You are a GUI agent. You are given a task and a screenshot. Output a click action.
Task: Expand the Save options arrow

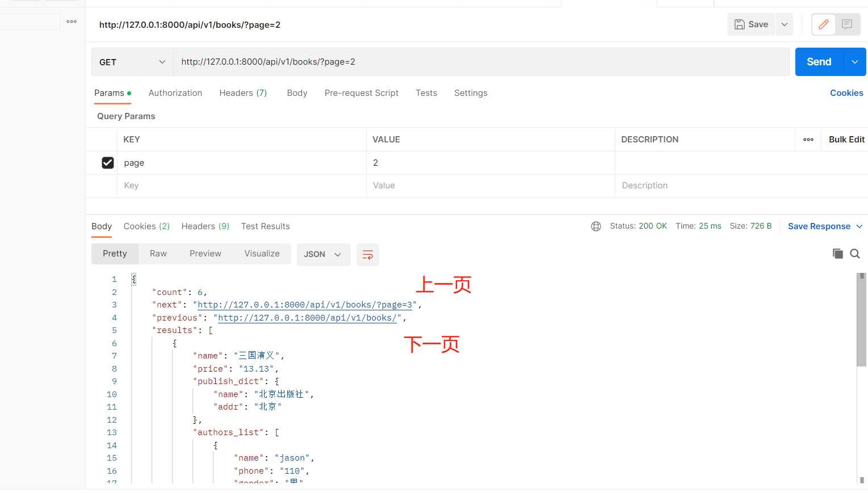785,24
